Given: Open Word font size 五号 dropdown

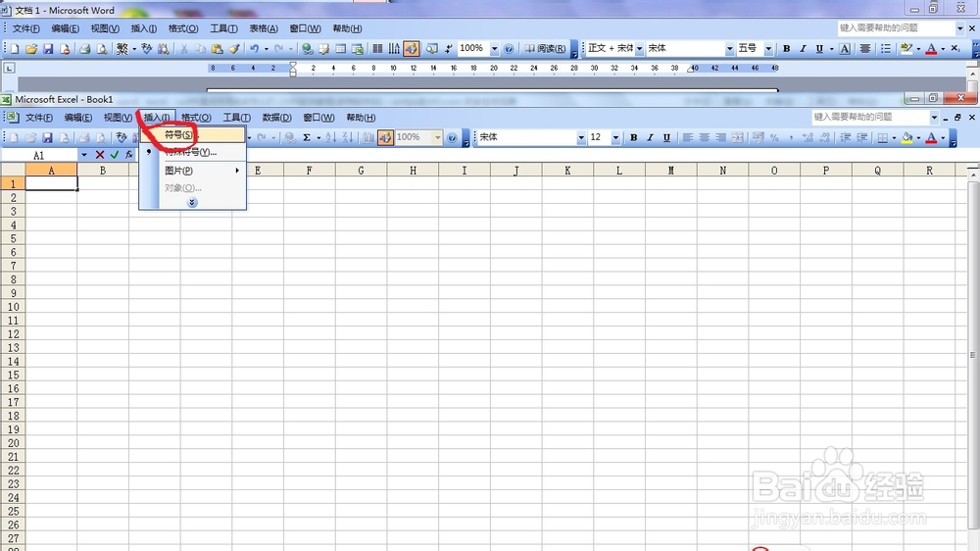Looking at the screenshot, I should tap(768, 48).
